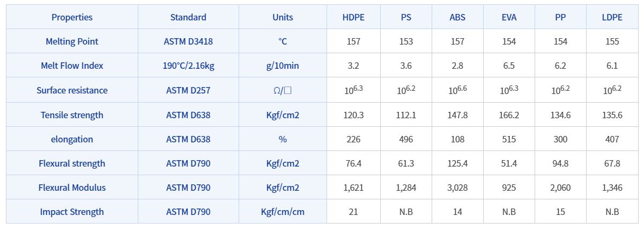The width and height of the screenshot is (644, 230).
Task: Click the Tensile strength row label
Action: coord(72,115)
